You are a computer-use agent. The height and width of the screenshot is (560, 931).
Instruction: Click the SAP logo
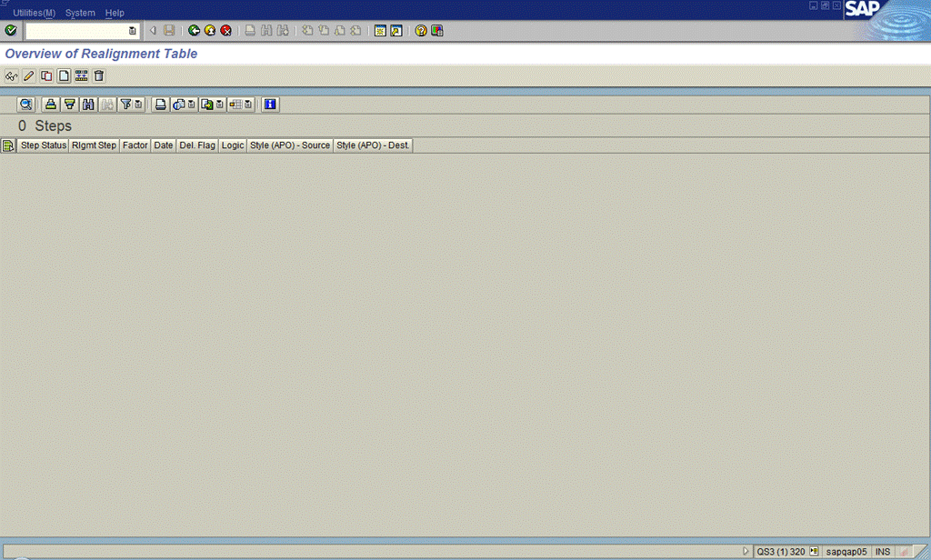point(862,9)
